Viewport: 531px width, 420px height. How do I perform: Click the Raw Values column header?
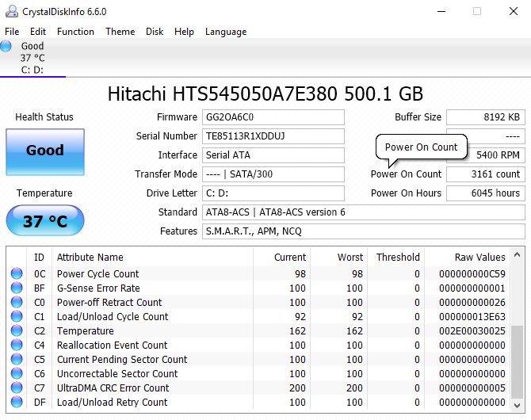click(x=468, y=258)
